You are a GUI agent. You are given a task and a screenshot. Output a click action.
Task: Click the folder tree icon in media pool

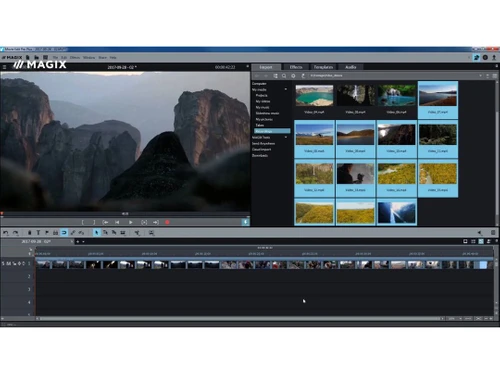[x=275, y=76]
